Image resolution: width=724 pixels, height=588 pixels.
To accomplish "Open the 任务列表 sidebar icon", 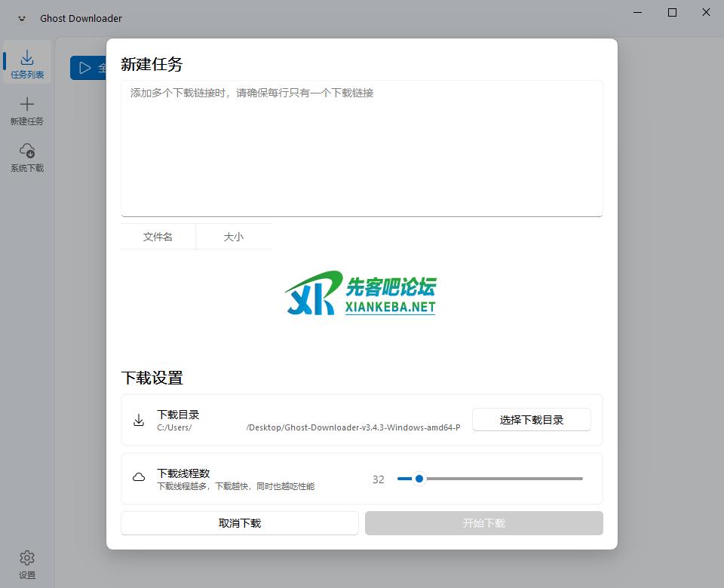I will click(x=27, y=58).
